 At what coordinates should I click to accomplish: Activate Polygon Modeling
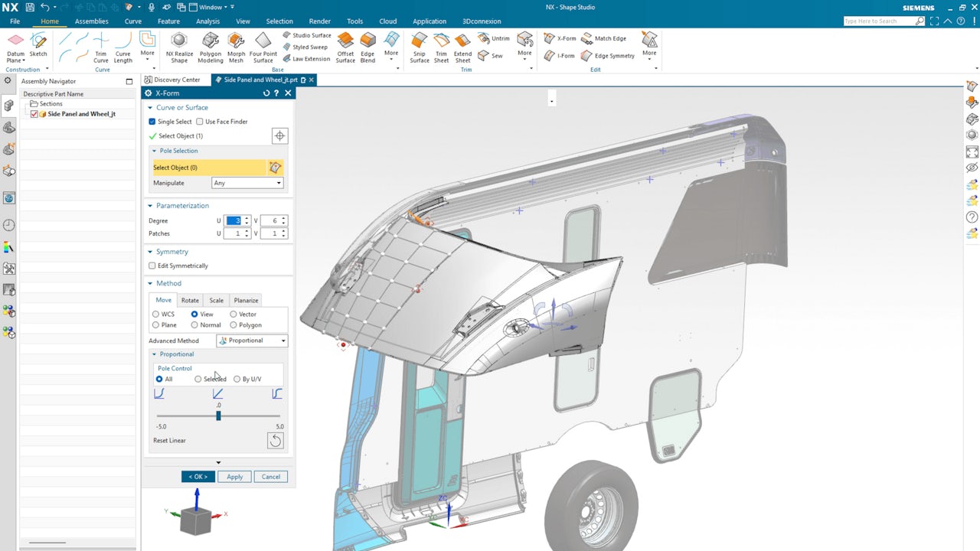click(210, 46)
